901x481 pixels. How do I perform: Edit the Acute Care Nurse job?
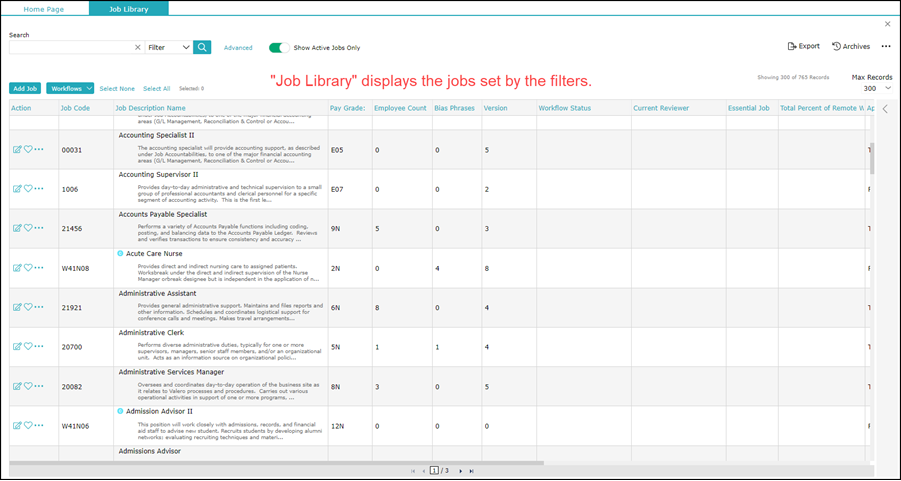17,268
